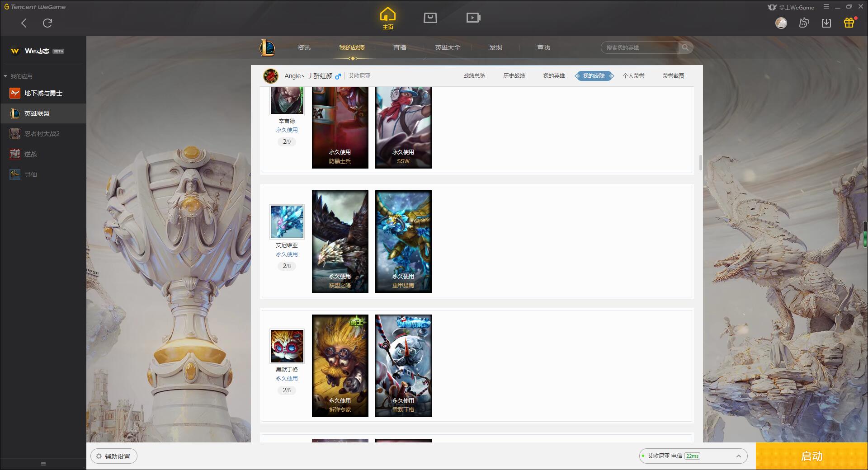Click the 黑默丁格 champion portrait
This screenshot has width=868, height=470.
click(x=287, y=346)
